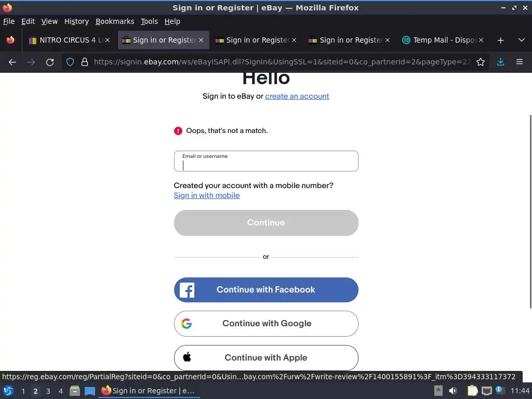The image size is (532, 399).
Task: Click the forward navigation arrow
Action: coord(31,62)
